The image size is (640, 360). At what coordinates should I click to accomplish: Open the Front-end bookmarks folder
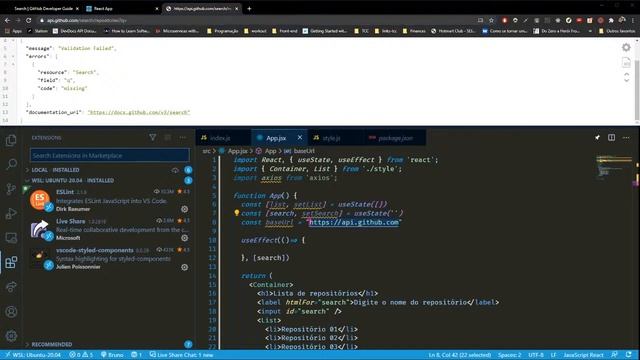coord(284,31)
